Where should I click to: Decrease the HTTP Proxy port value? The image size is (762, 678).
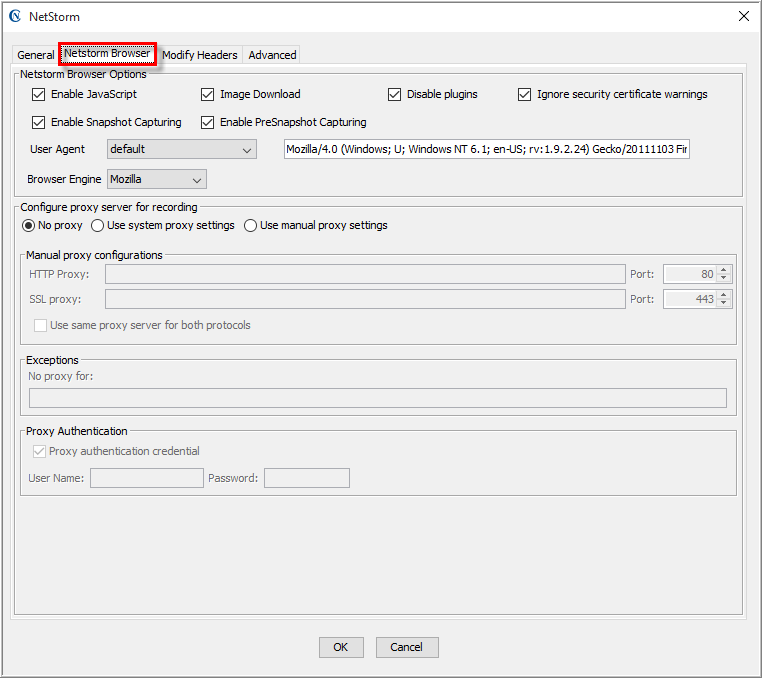[x=724, y=278]
